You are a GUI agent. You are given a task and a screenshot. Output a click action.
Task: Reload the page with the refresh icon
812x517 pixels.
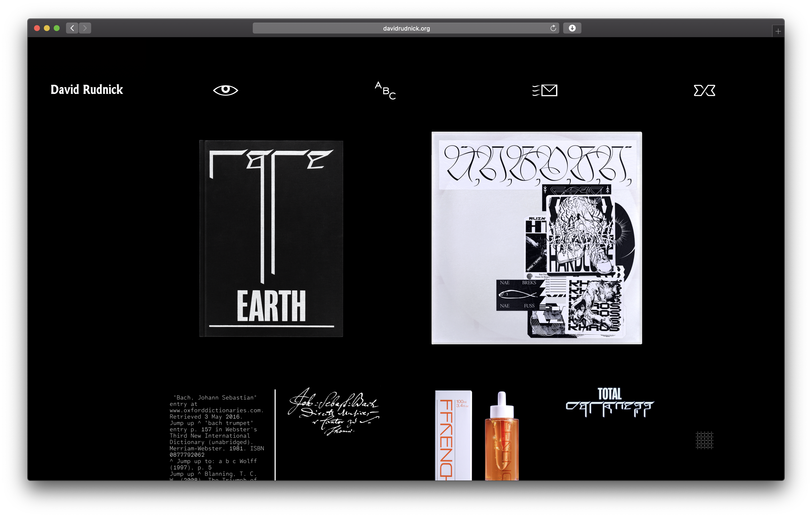pos(553,28)
